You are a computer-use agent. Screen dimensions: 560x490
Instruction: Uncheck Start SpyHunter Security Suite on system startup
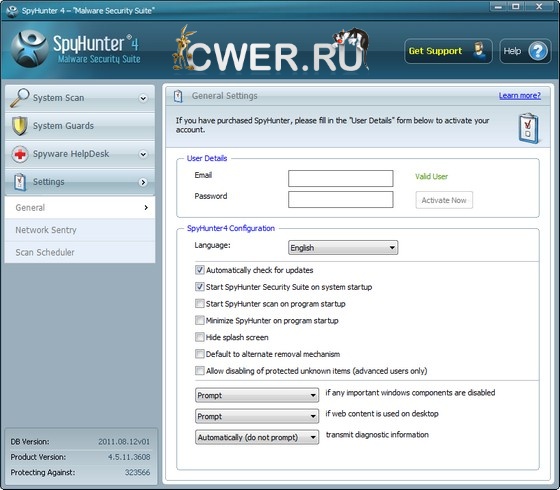[200, 287]
